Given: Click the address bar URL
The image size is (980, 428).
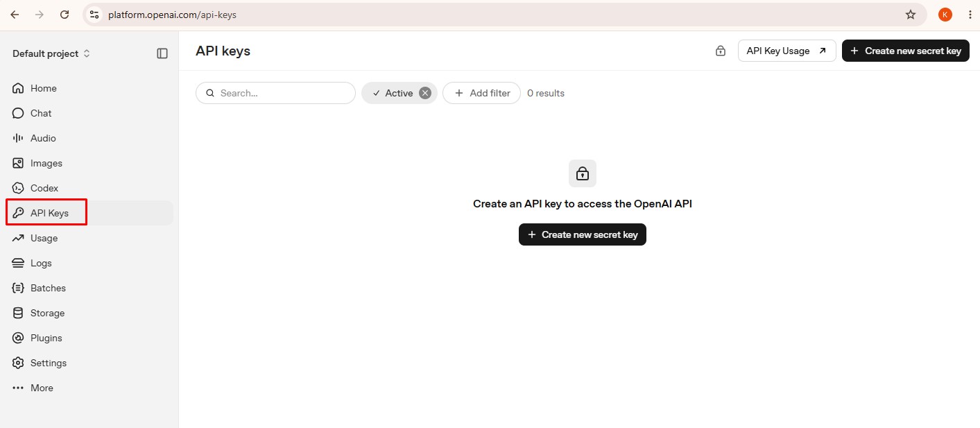Looking at the screenshot, I should point(172,15).
